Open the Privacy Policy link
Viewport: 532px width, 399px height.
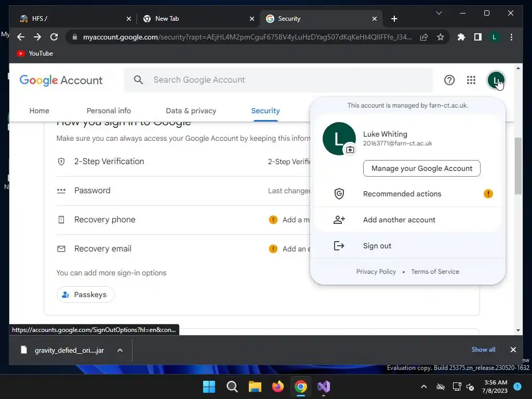pos(376,271)
